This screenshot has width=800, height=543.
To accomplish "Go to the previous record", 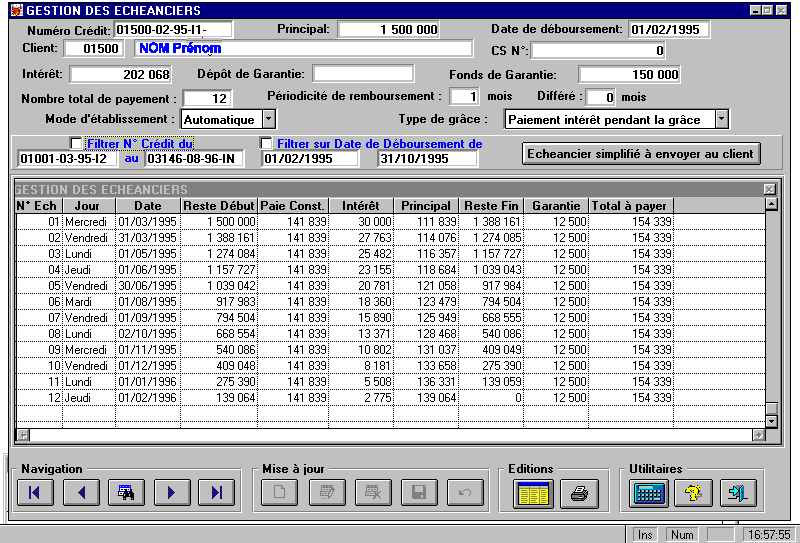I will pos(81,492).
